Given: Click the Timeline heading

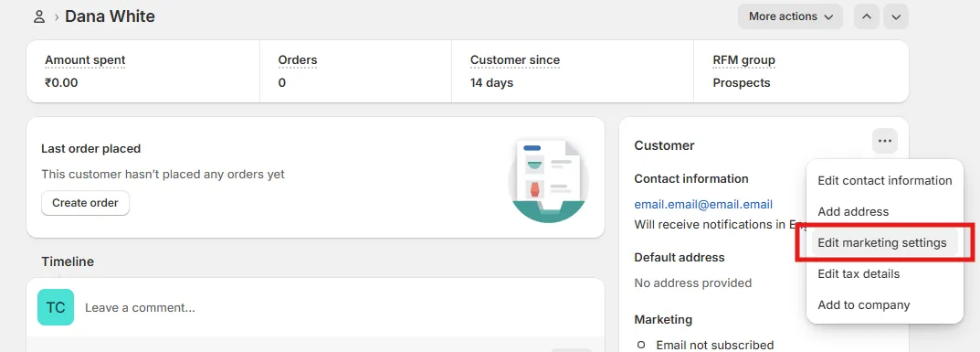Looking at the screenshot, I should 68,262.
